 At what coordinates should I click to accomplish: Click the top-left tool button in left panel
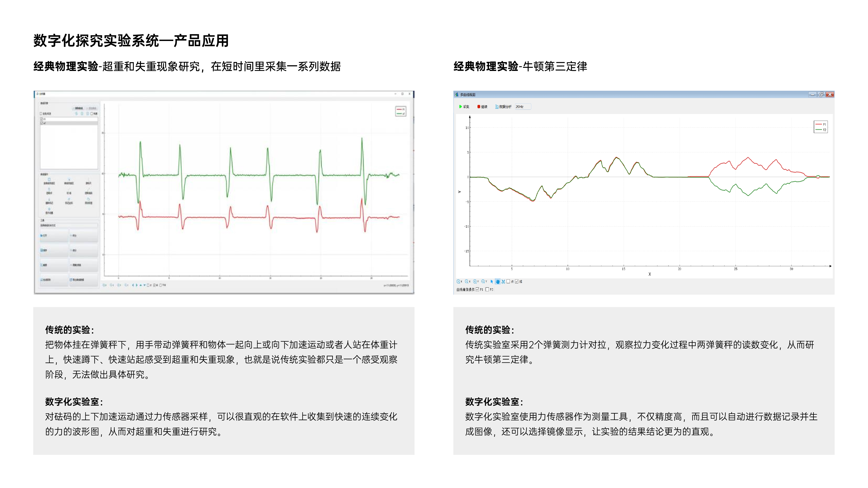54,235
